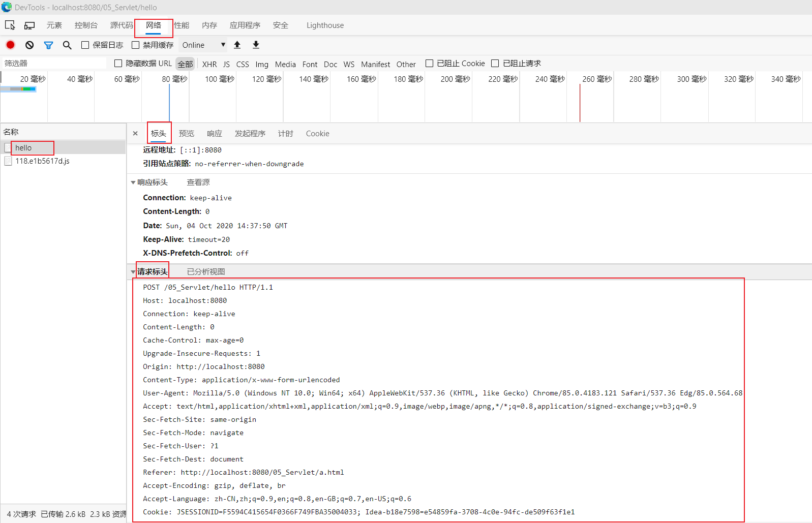Open the Online throttling dropdown
This screenshot has width=812, height=523.
(x=203, y=45)
